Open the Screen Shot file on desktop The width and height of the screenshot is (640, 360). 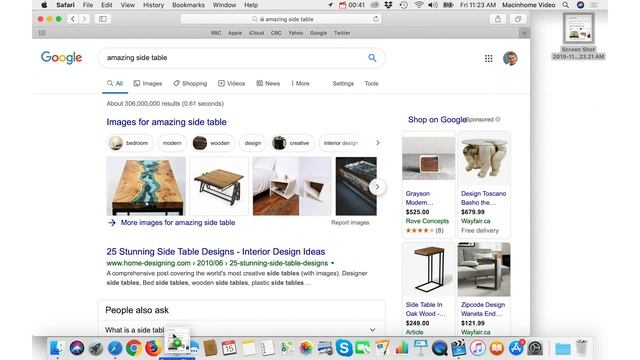point(578,37)
